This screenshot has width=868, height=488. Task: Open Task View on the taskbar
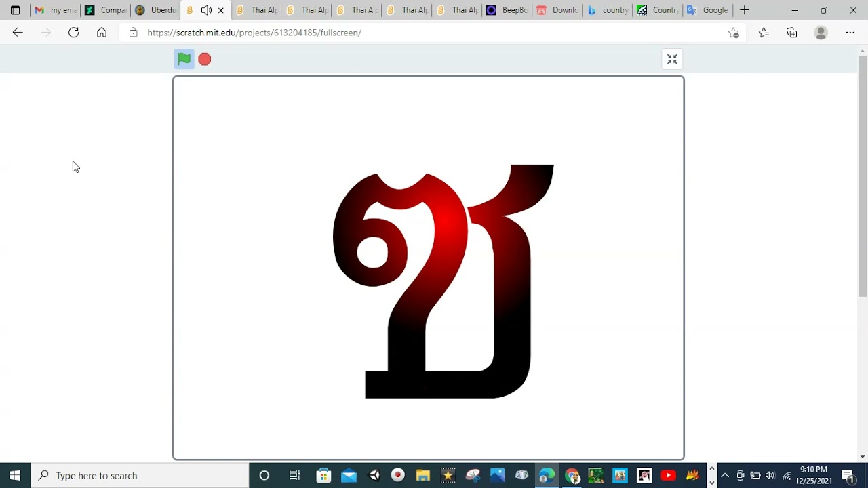[x=294, y=475]
